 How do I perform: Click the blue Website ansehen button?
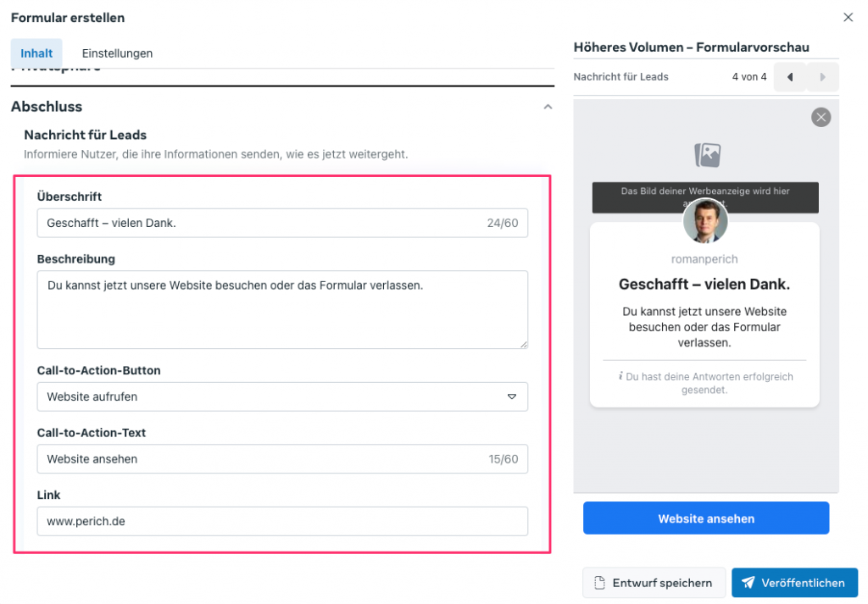pyautogui.click(x=705, y=518)
